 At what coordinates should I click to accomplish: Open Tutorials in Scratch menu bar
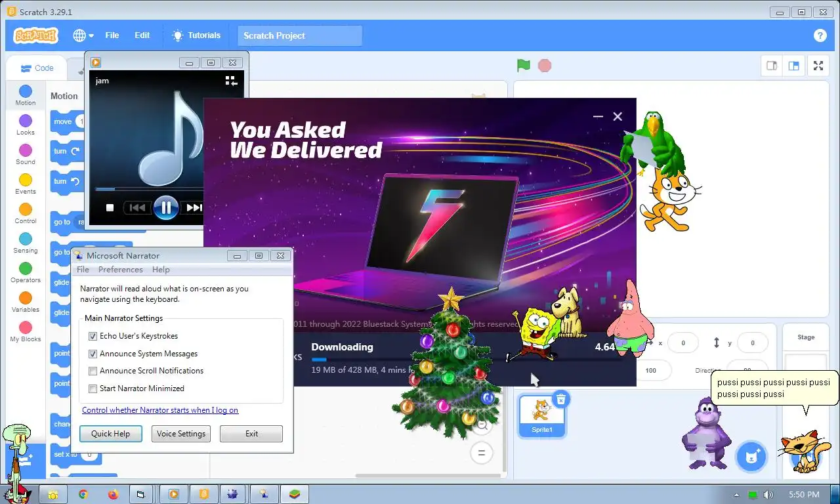[196, 35]
